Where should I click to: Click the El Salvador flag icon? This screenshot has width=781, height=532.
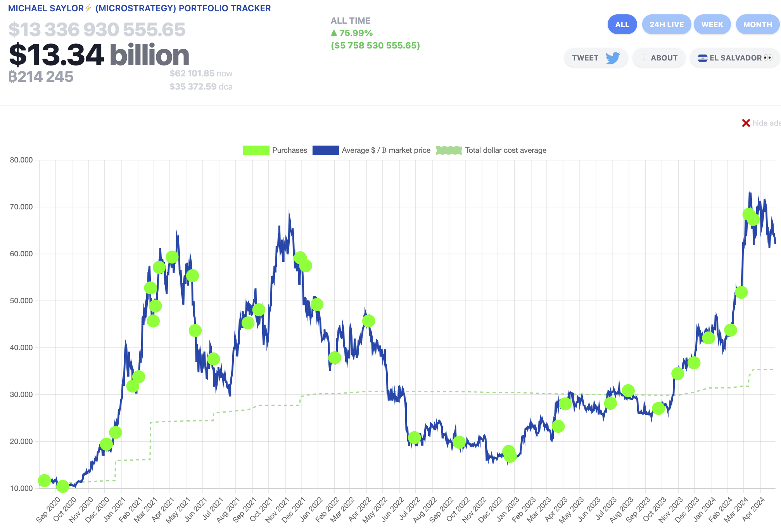[x=702, y=58]
